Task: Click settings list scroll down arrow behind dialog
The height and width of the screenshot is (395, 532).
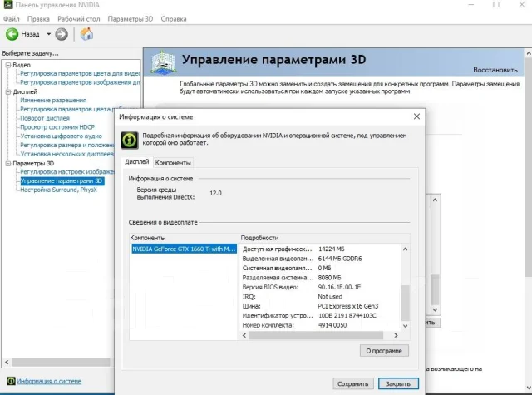Action: pos(436,310)
